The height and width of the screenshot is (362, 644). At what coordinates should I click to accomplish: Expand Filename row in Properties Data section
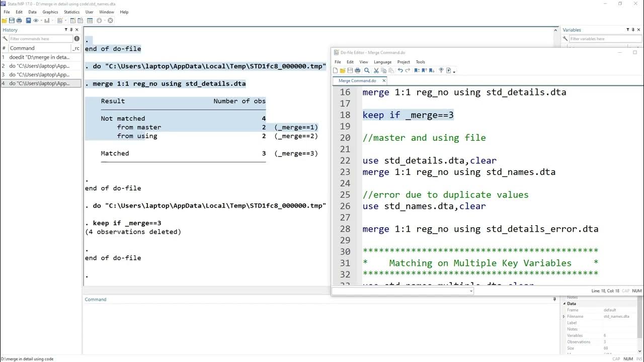click(564, 316)
